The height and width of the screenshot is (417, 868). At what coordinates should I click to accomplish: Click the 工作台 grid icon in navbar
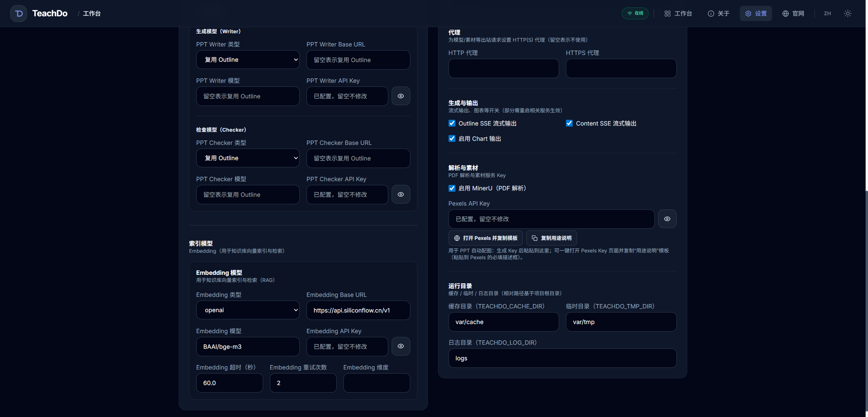click(x=667, y=13)
